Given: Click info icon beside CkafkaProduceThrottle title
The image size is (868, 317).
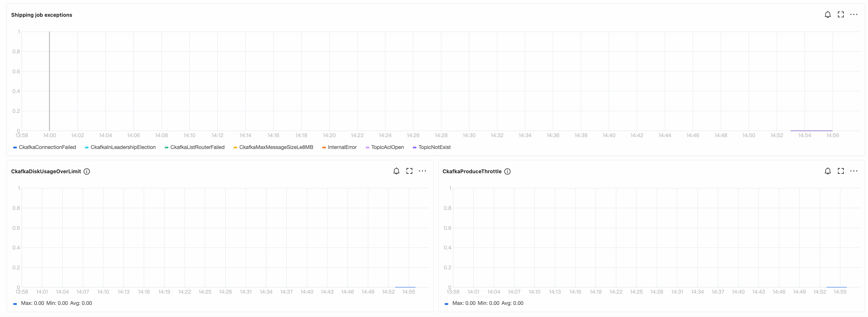Looking at the screenshot, I should coord(507,171).
